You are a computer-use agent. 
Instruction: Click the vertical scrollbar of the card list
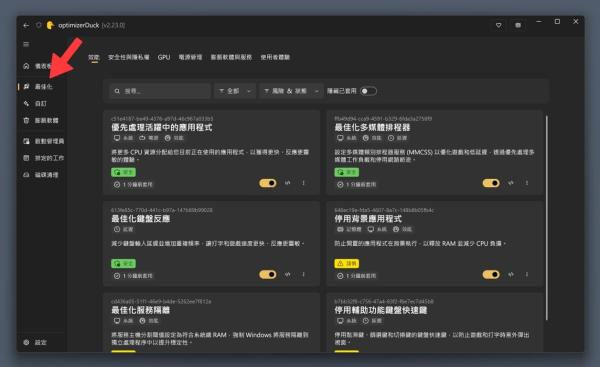click(x=547, y=217)
